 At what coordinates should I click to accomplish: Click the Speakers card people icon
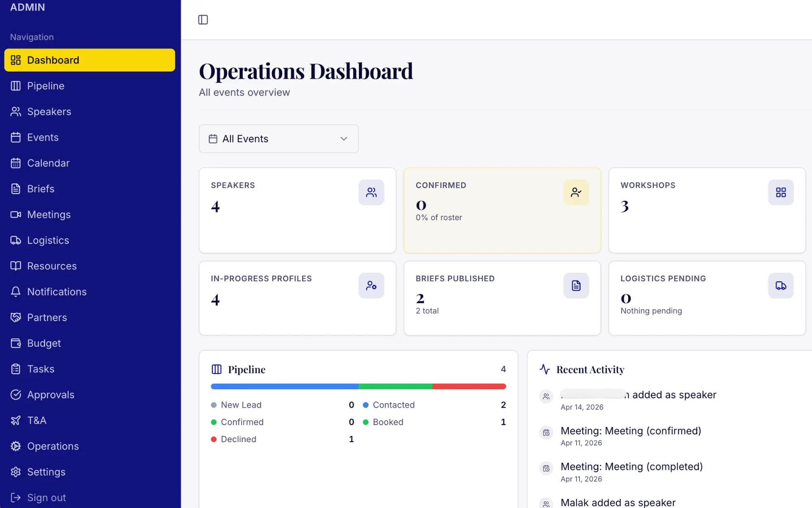371,192
